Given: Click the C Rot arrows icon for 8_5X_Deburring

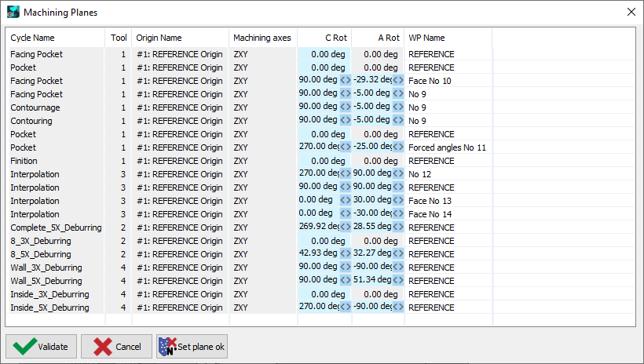Looking at the screenshot, I should click(x=345, y=254).
